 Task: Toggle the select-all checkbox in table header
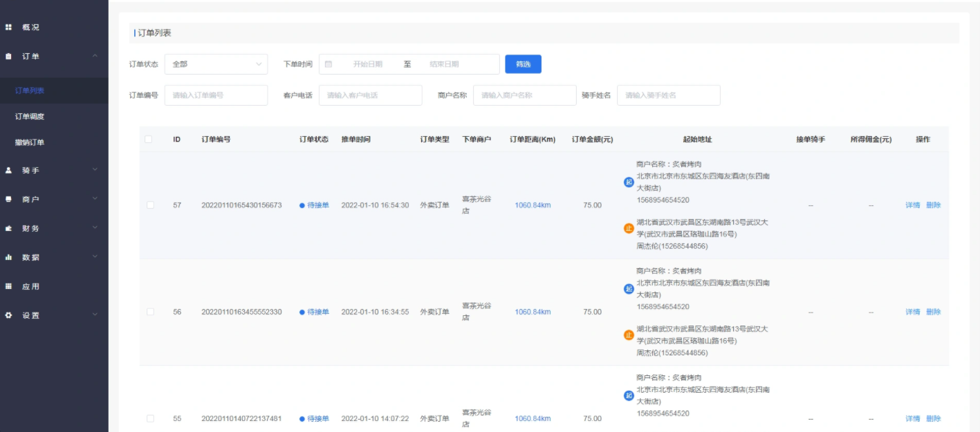point(149,140)
